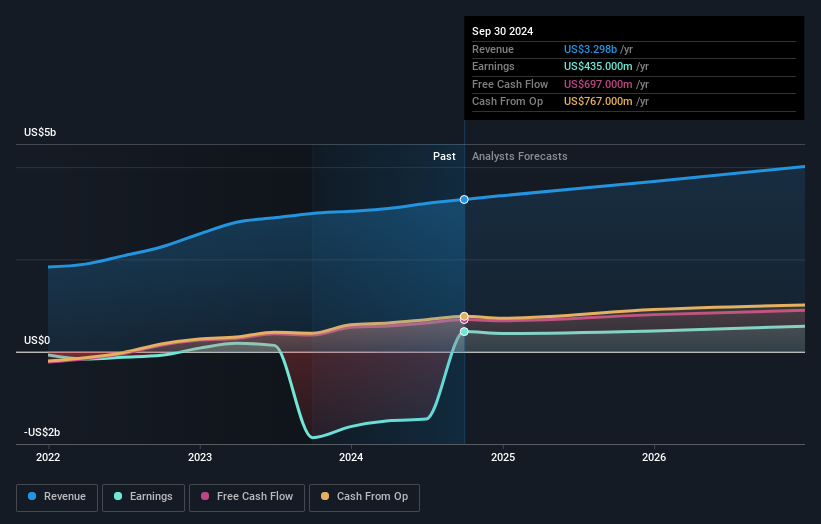Image resolution: width=821 pixels, height=524 pixels.
Task: Click the -US$2b y-axis label
Action: pyautogui.click(x=42, y=432)
